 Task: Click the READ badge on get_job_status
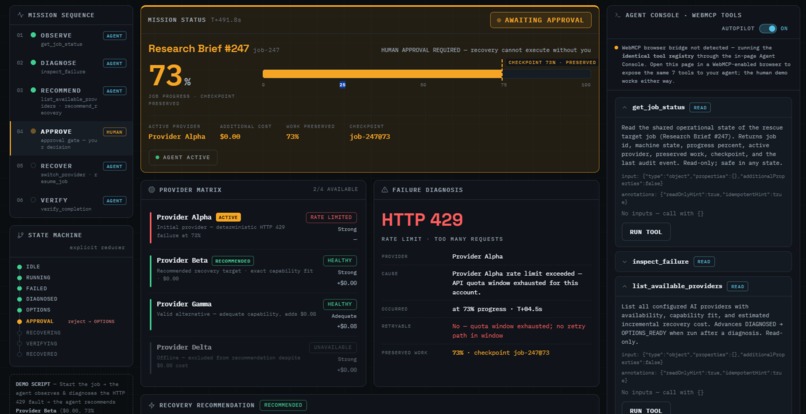pos(700,107)
